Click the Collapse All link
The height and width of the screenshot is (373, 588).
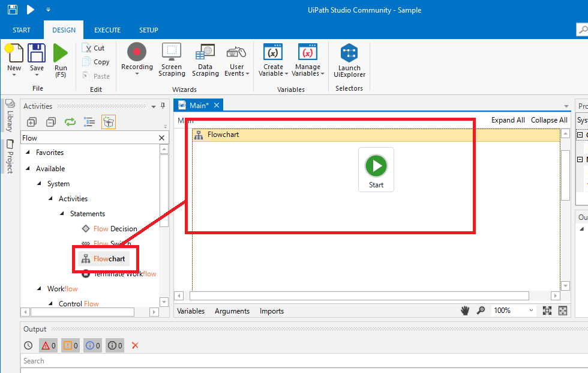549,120
